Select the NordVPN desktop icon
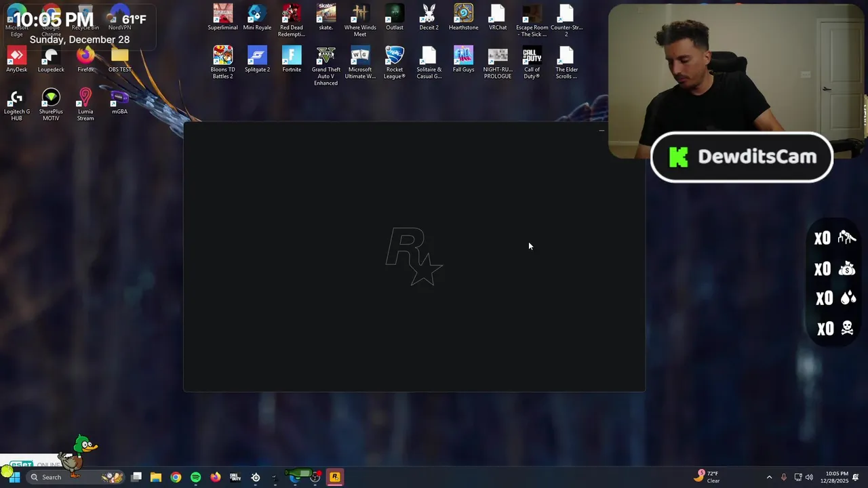868x488 pixels. coord(119,18)
